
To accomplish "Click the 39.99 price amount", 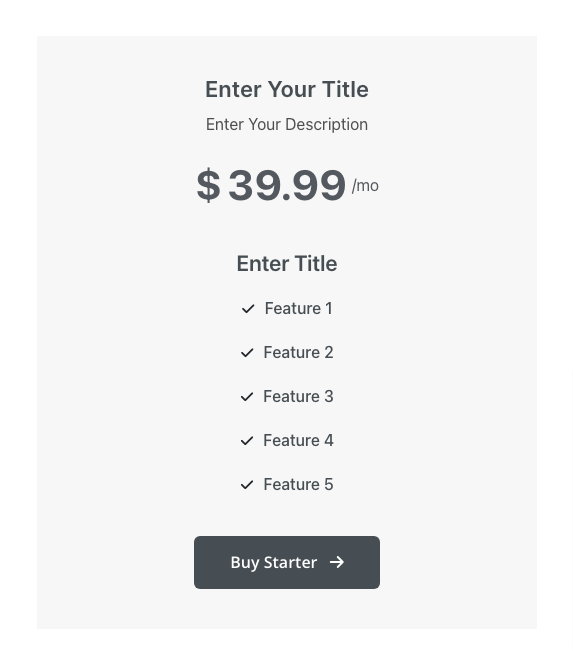I will click(287, 185).
